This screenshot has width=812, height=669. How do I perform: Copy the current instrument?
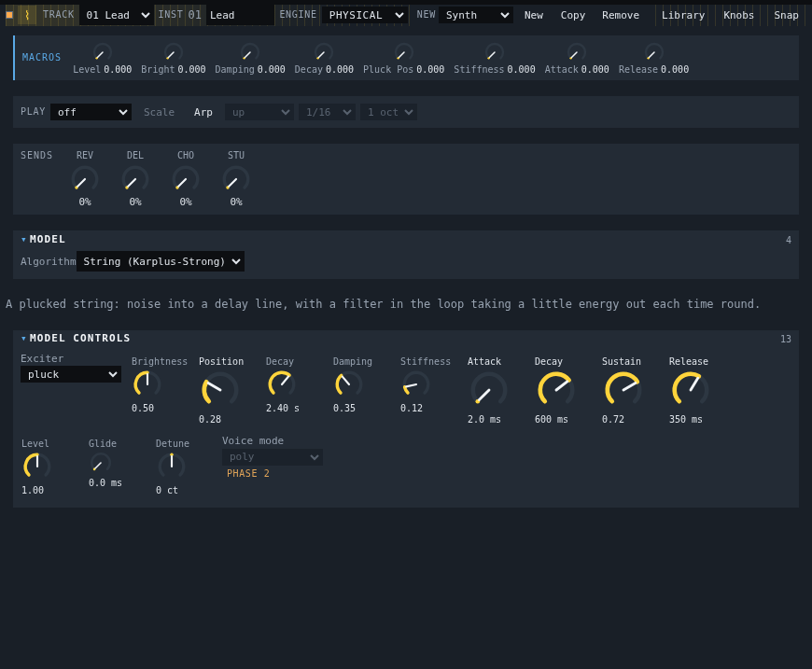(573, 15)
